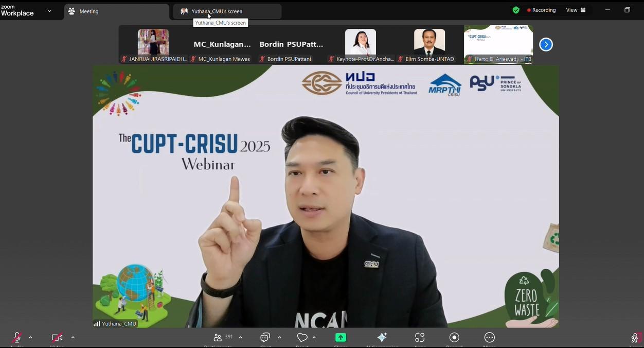Expand video options arrow beside camera
Viewport: 644px width, 348px height.
(73, 338)
